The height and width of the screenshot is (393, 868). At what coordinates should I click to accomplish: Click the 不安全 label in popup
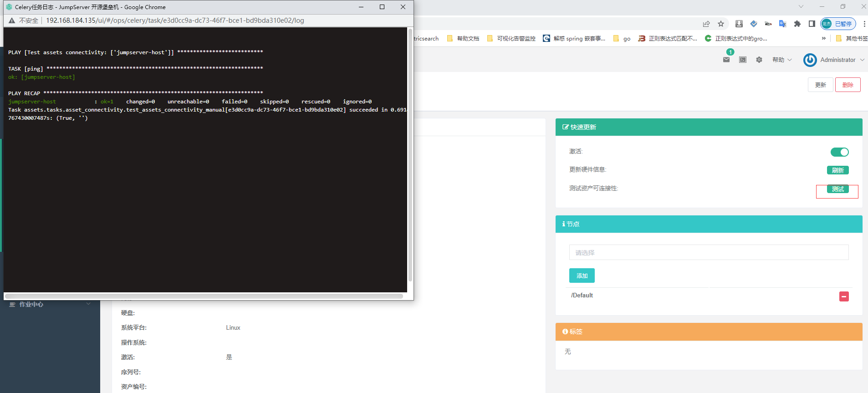click(29, 20)
